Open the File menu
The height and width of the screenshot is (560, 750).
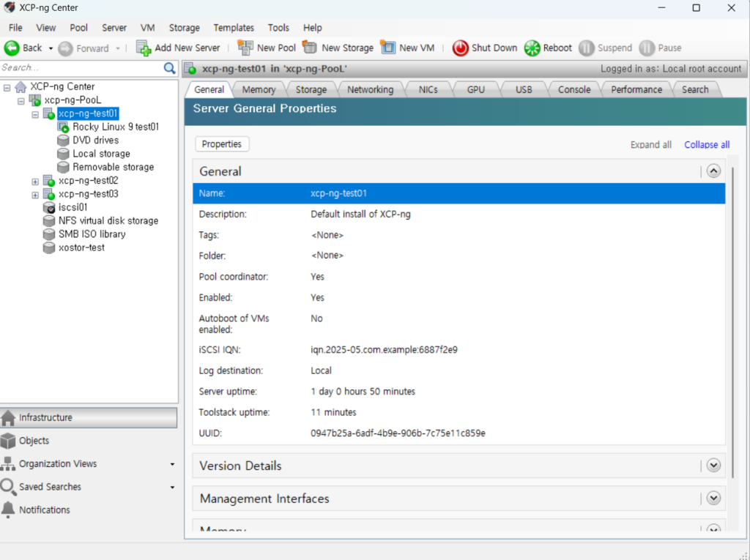[15, 28]
